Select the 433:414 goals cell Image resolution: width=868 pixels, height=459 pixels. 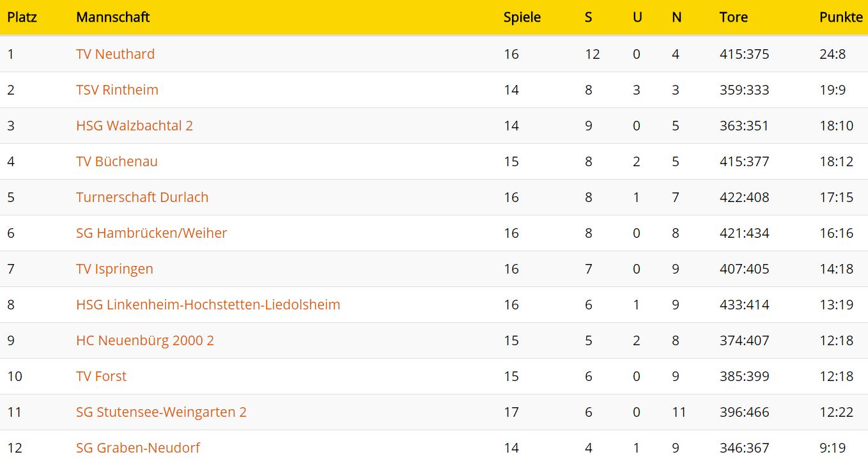click(744, 304)
